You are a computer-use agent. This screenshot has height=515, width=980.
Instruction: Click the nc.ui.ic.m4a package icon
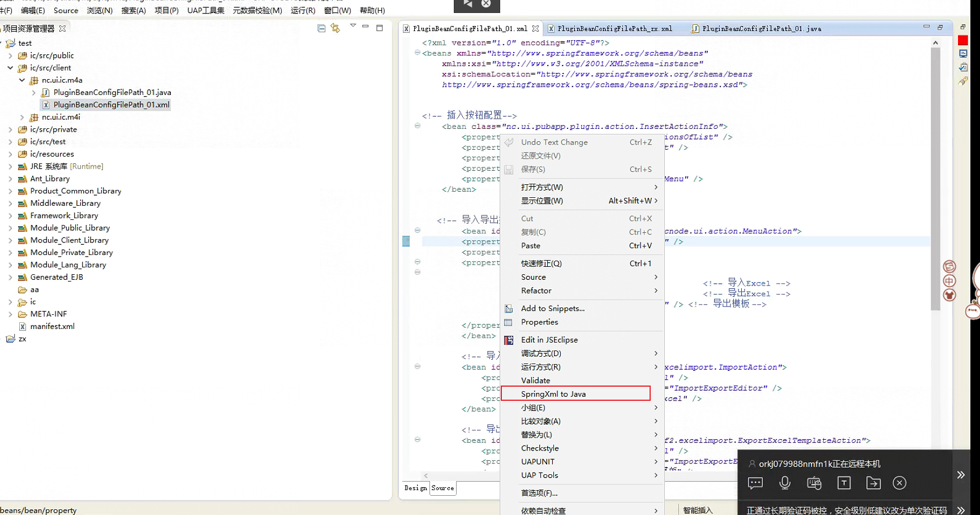pos(34,80)
